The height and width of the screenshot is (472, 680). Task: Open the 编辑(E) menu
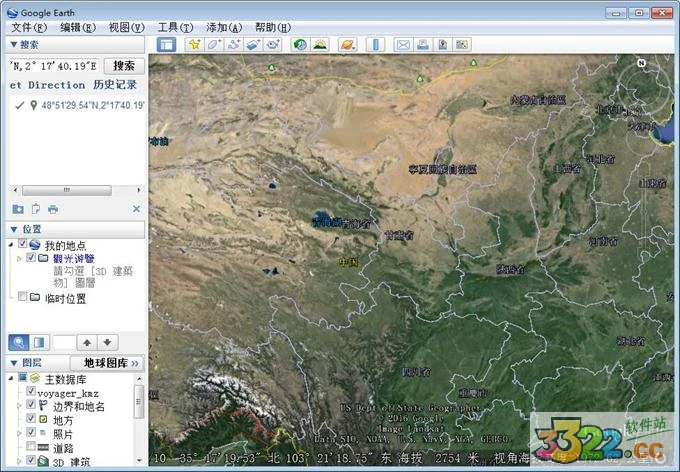[x=78, y=27]
